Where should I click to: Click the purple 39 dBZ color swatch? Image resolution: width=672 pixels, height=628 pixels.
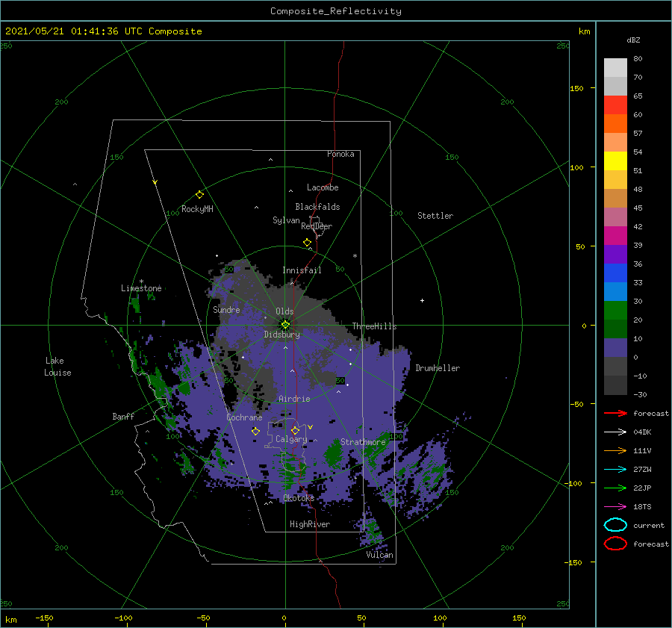(x=615, y=254)
